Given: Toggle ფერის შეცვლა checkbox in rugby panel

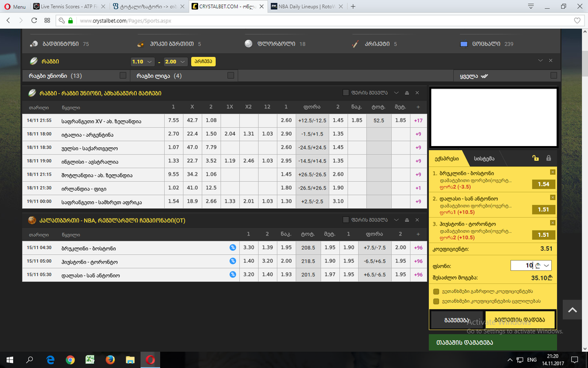Looking at the screenshot, I should [346, 93].
